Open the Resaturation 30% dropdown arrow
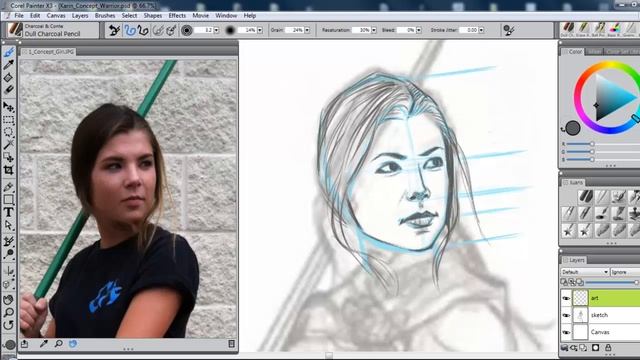The image size is (640, 360). pyautogui.click(x=374, y=30)
